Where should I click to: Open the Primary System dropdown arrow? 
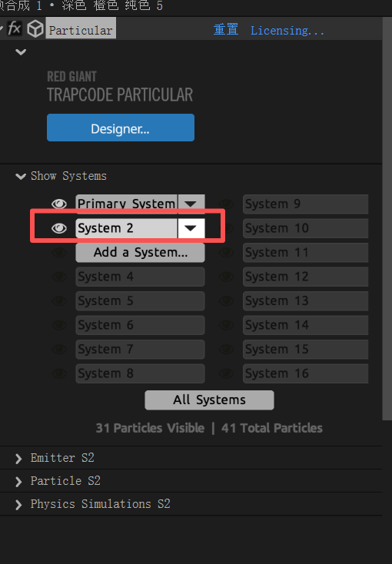(191, 204)
